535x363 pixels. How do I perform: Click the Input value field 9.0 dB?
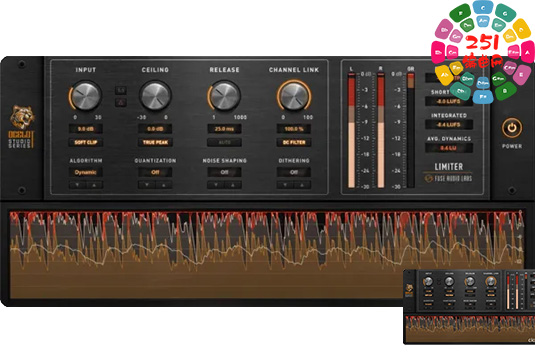[x=86, y=129]
